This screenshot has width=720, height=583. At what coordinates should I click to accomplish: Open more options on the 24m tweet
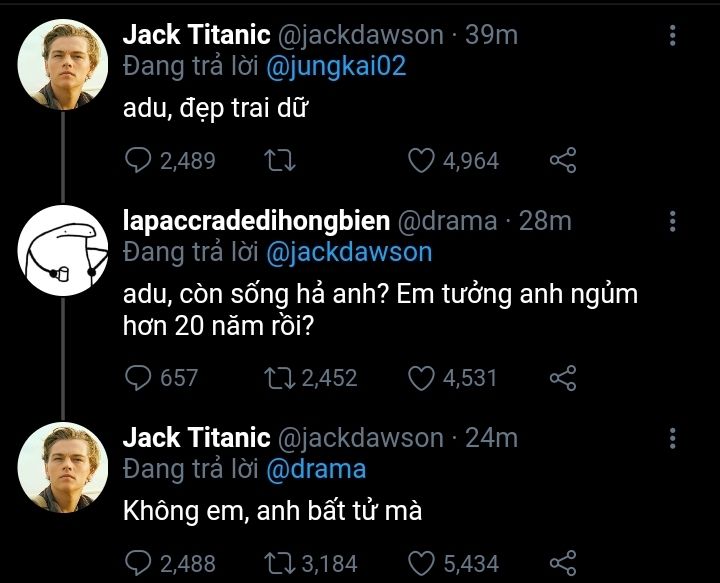(x=672, y=438)
